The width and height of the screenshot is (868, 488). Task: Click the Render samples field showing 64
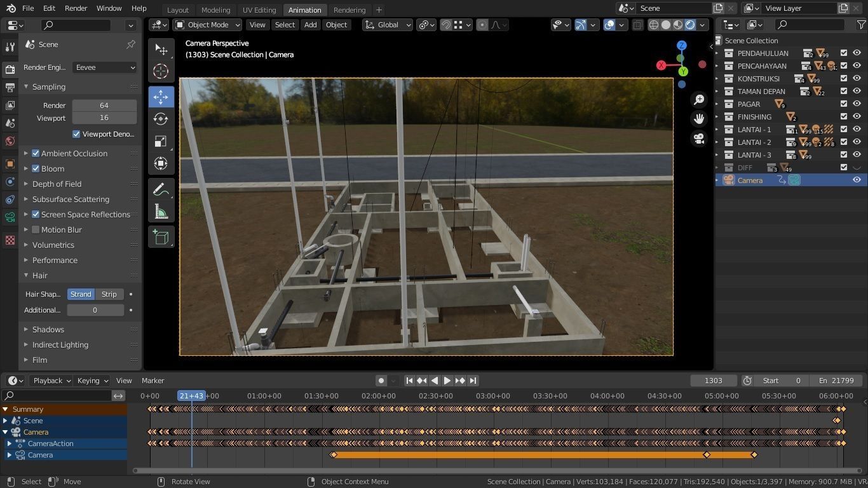[x=104, y=105]
